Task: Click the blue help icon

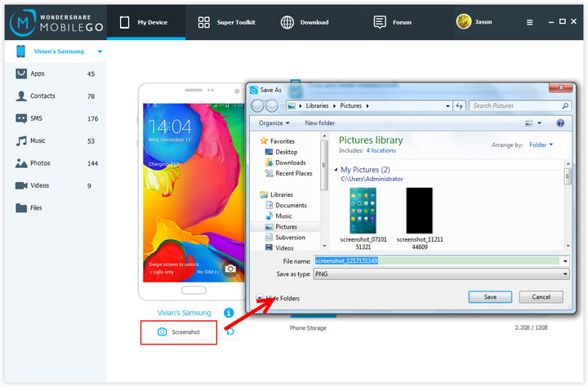Action: coord(560,123)
